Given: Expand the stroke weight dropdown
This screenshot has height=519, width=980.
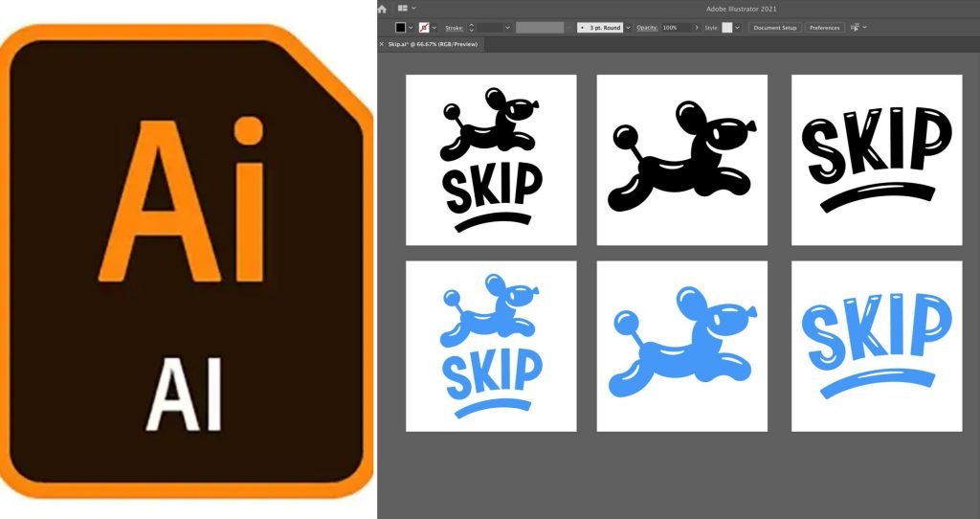Looking at the screenshot, I should click(507, 28).
